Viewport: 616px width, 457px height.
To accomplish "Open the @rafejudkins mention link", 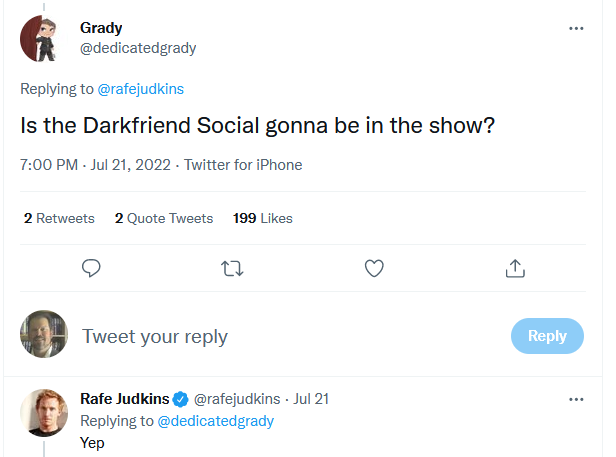I will (141, 89).
